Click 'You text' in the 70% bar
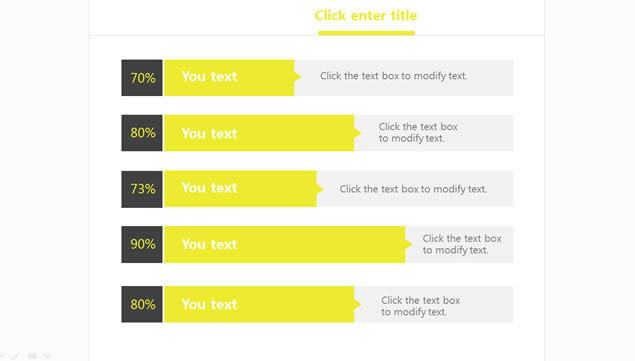The height and width of the screenshot is (361, 635). pos(209,77)
